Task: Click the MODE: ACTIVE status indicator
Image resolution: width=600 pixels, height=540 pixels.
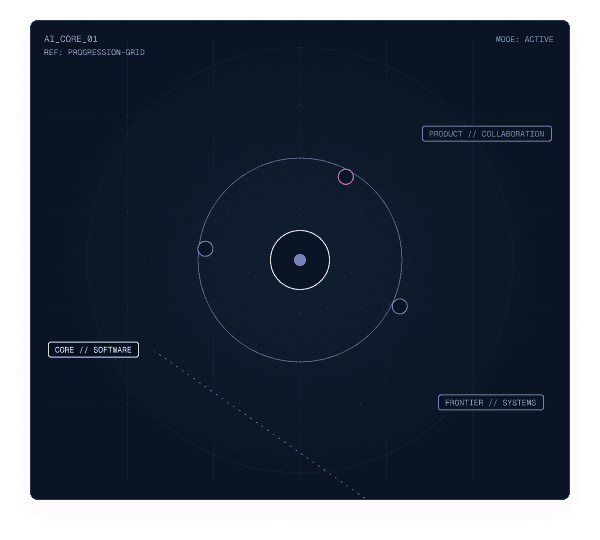Action: [524, 39]
